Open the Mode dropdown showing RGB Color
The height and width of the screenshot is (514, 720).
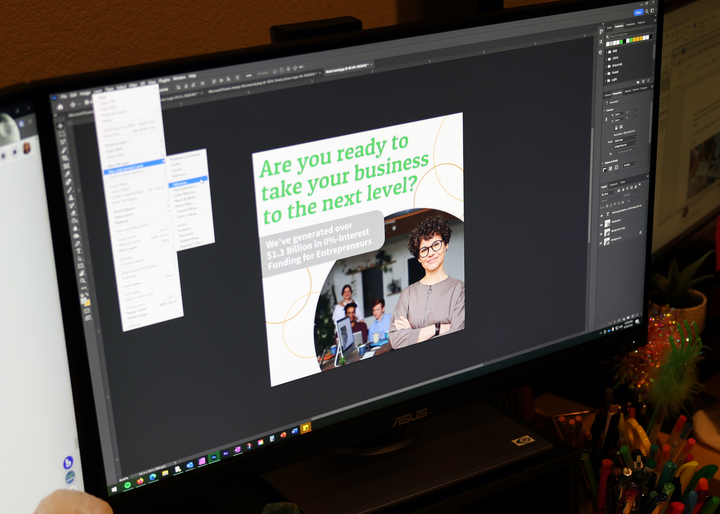(625, 140)
